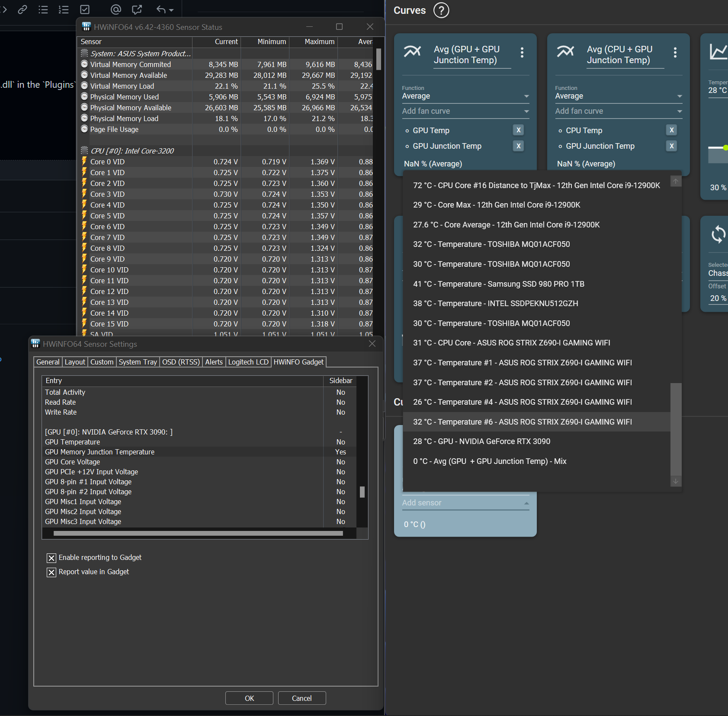The height and width of the screenshot is (716, 728).
Task: Click the refresh sync icon on the Chassis card
Action: pos(718,234)
